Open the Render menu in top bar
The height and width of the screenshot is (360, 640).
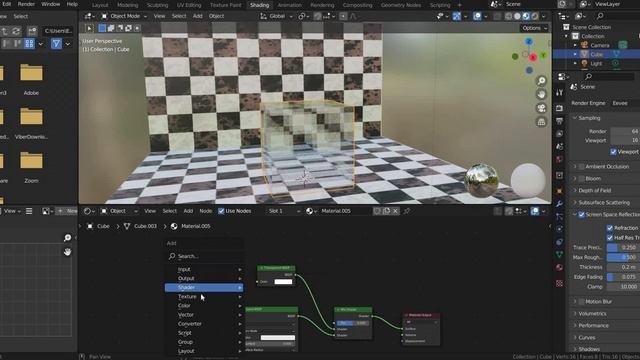26,4
